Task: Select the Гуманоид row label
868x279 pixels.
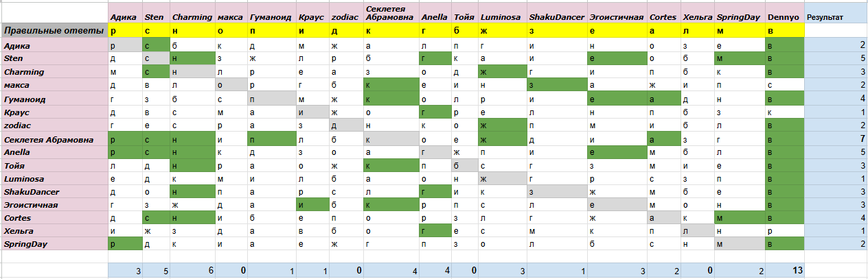Action: [54, 98]
